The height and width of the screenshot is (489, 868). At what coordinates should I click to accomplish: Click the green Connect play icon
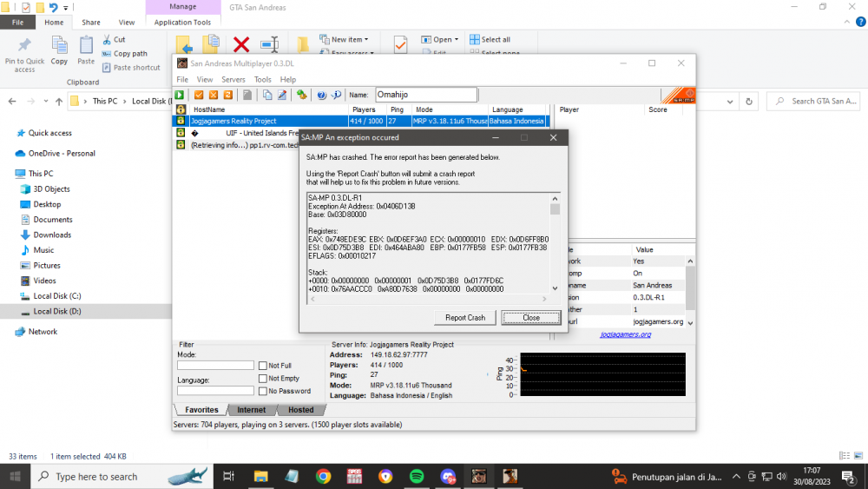click(180, 95)
